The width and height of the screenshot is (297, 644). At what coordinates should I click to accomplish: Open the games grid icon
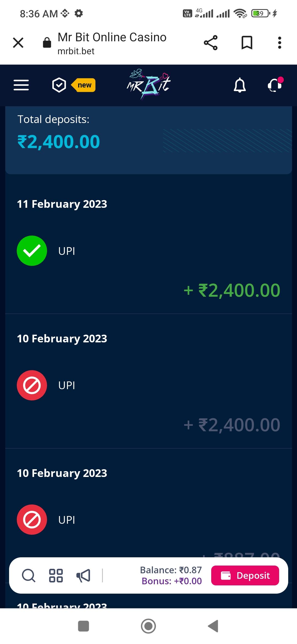point(56,575)
